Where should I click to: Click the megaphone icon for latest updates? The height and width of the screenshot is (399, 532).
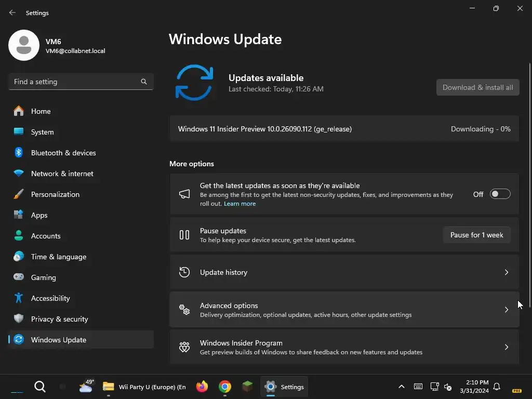coord(184,194)
